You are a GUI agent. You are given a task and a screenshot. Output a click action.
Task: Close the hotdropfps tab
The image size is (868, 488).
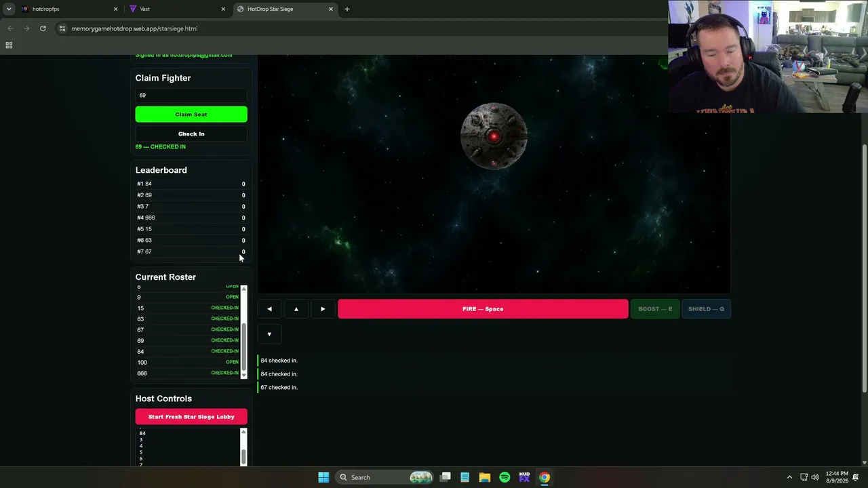pyautogui.click(x=115, y=9)
